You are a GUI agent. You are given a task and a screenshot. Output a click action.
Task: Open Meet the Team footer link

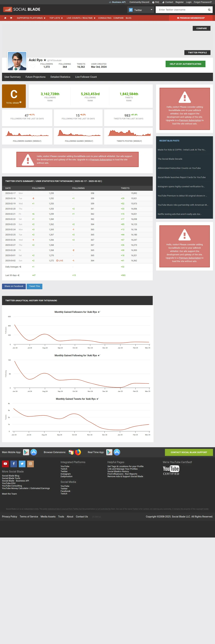coord(10,494)
